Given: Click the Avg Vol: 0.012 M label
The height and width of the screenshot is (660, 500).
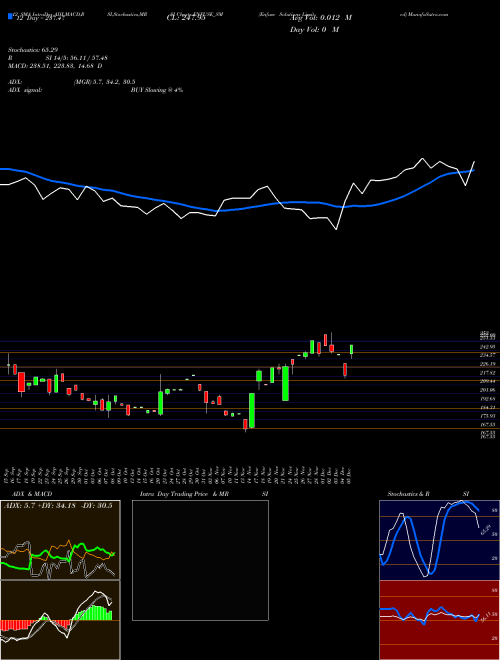Looking at the screenshot, I should pos(321,18).
